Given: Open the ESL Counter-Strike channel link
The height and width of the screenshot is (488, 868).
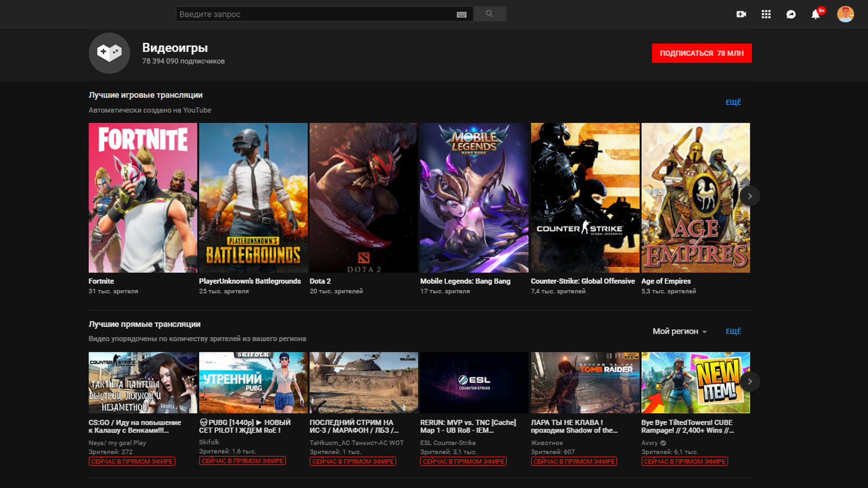Looking at the screenshot, I should click(448, 443).
